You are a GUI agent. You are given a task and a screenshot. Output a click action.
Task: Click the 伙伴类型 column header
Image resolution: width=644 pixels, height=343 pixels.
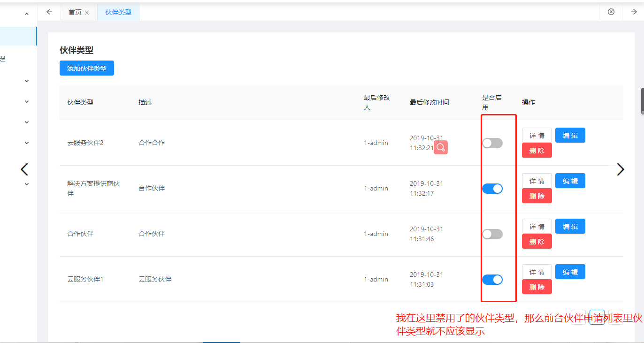coord(80,102)
